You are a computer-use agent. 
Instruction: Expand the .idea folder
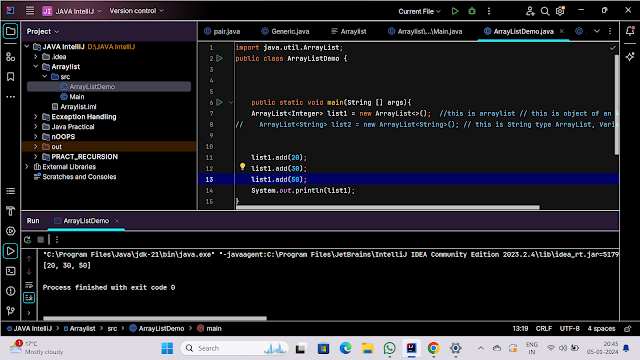(x=36, y=57)
